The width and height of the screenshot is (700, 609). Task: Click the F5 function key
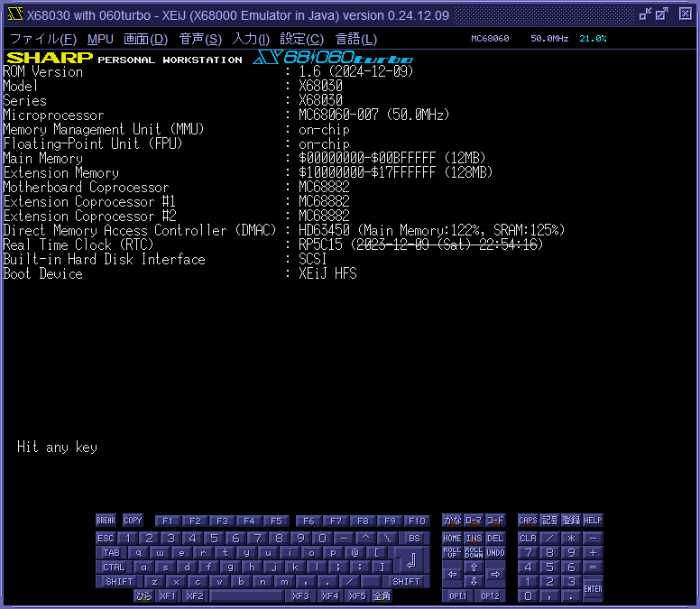tap(276, 521)
